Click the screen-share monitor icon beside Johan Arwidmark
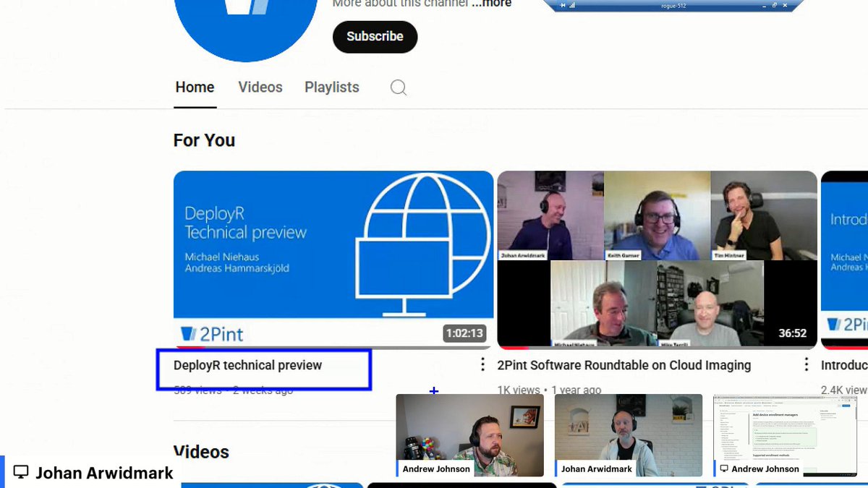Viewport: 868px width, 488px height. pos(21,472)
